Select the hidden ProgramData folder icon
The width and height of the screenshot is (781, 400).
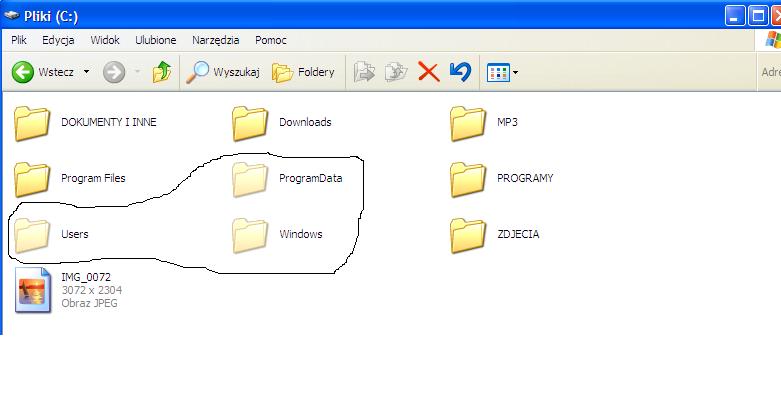tap(250, 179)
